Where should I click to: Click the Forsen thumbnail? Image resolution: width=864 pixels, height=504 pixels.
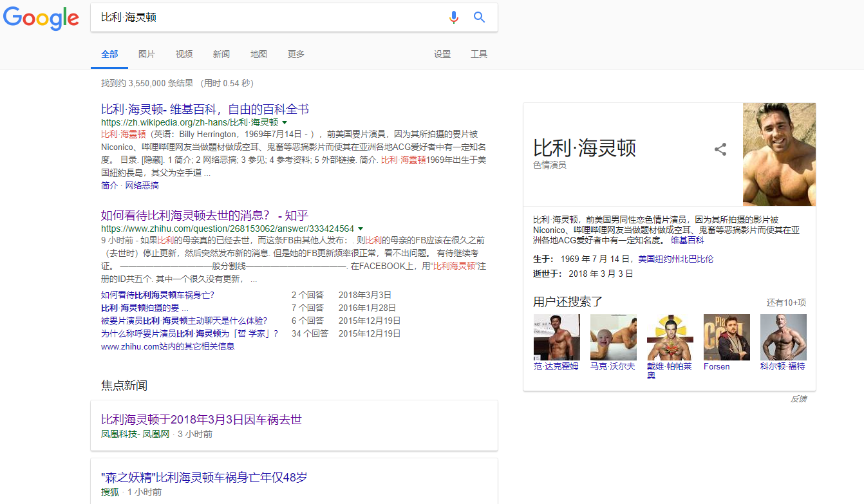click(726, 337)
